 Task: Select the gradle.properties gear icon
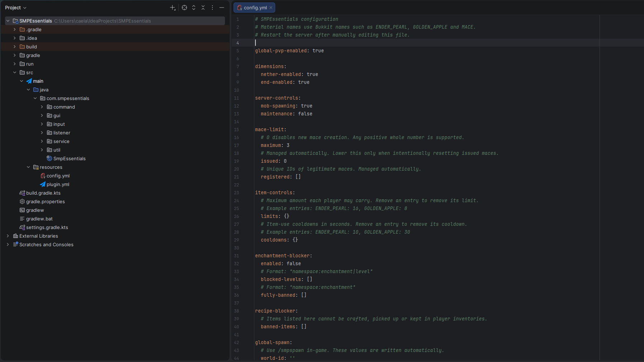(x=22, y=201)
